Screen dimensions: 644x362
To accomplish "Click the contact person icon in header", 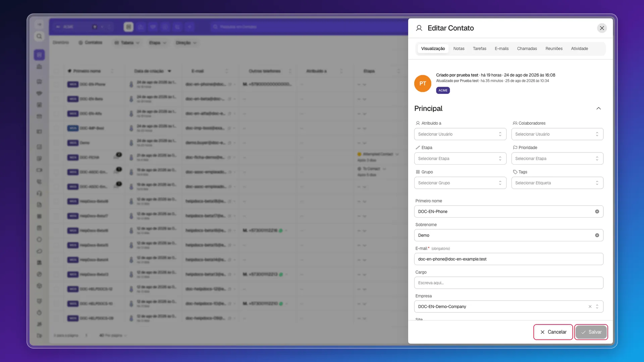I will click(x=419, y=28).
